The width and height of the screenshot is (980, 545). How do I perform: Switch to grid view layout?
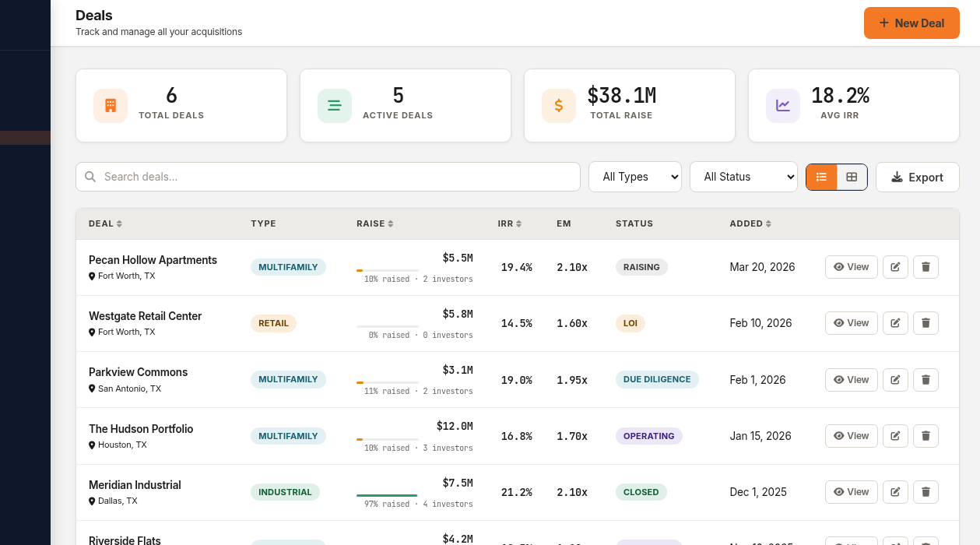pos(852,177)
